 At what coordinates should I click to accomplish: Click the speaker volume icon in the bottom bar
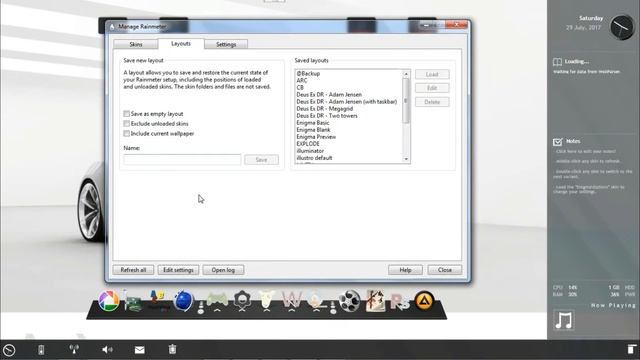(x=107, y=349)
